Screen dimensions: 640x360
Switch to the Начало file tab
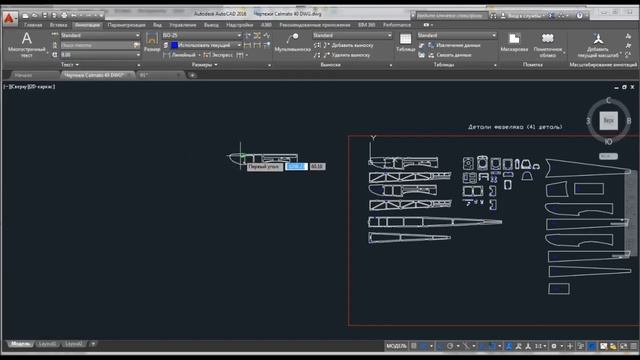point(23,75)
